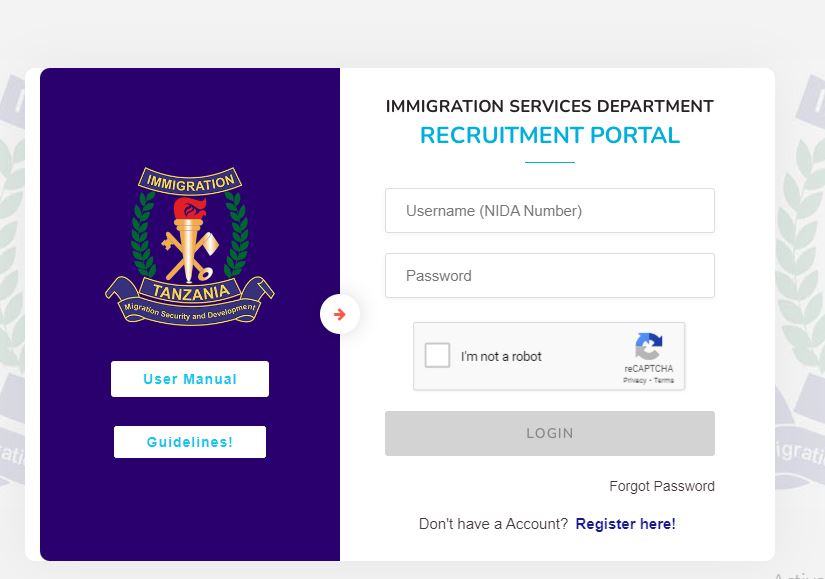Click the Immigration Tanzania crest logo
This screenshot has height=579, width=825.
(x=190, y=245)
